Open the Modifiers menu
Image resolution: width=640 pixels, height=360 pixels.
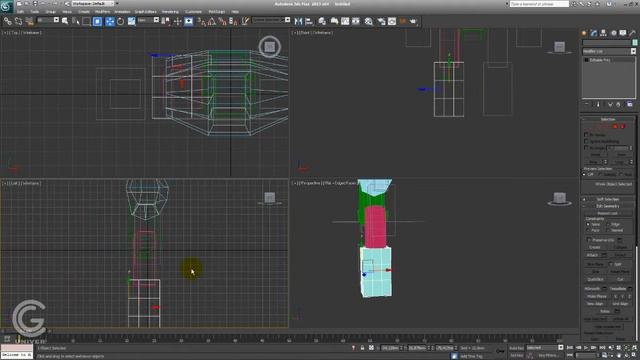[102, 11]
